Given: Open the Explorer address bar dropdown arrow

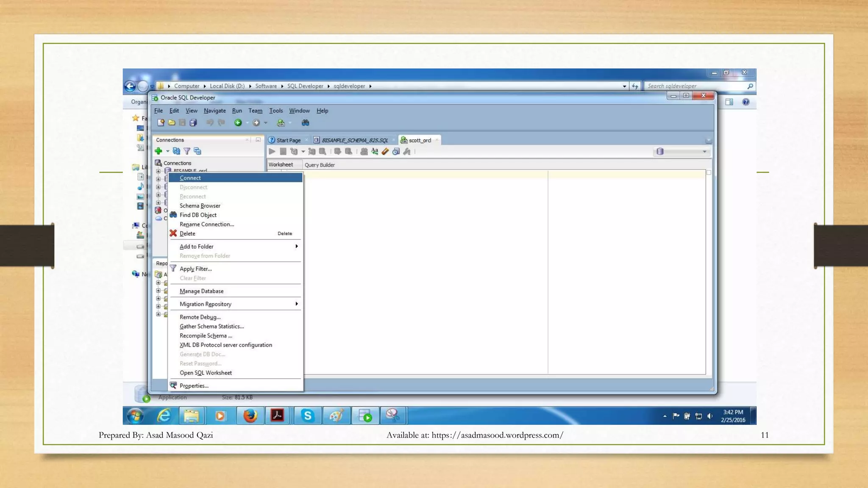Looking at the screenshot, I should click(x=624, y=86).
